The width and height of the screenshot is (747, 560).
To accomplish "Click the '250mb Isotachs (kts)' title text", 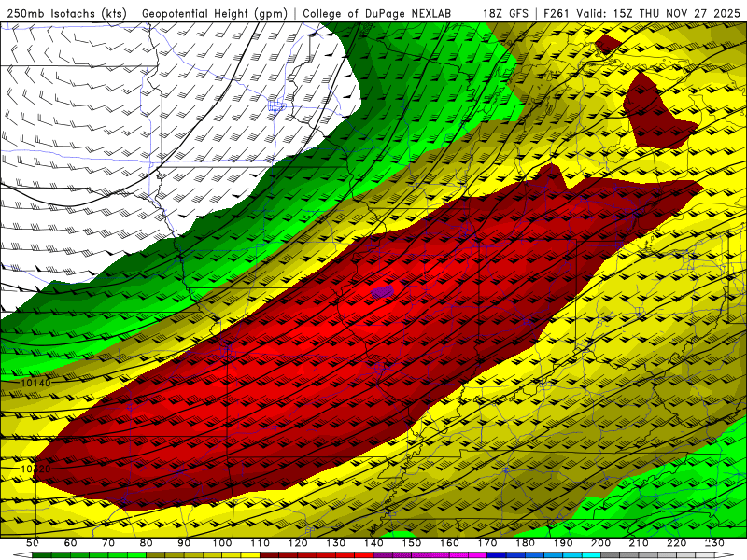I will pos(66,13).
